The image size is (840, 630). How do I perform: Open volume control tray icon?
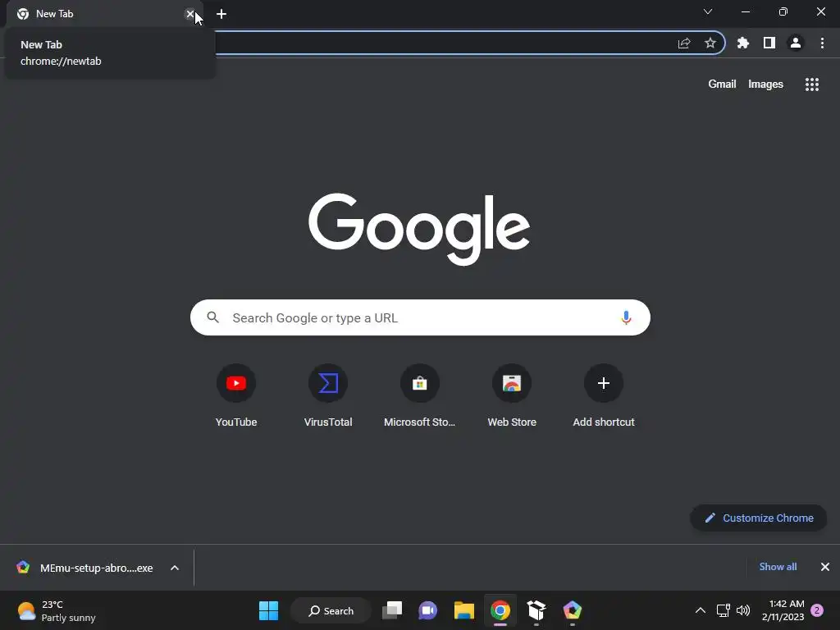(743, 610)
